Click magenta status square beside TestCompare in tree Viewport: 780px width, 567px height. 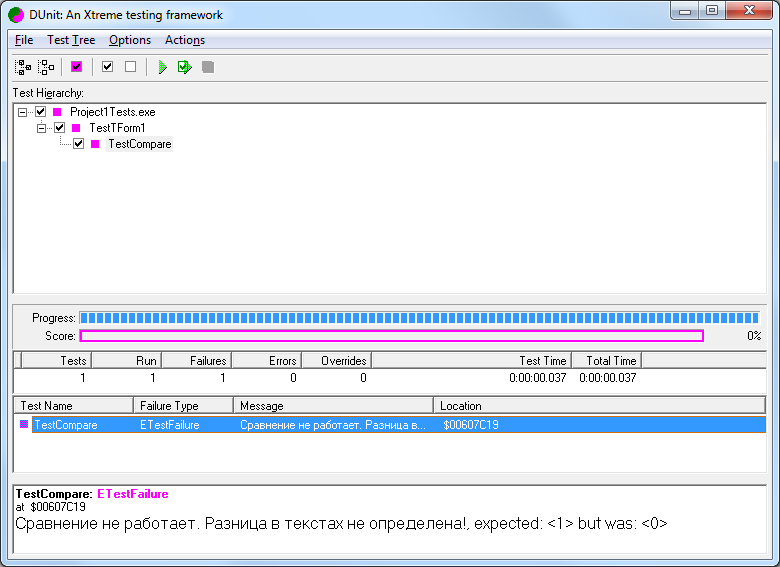[x=95, y=144]
